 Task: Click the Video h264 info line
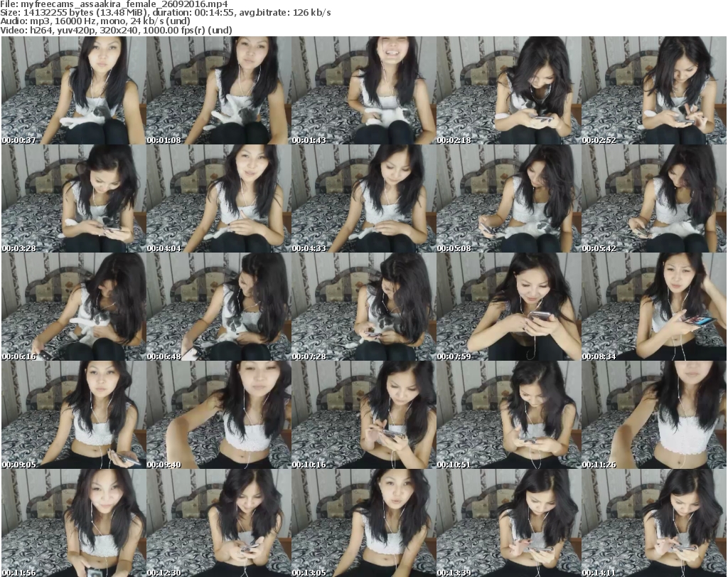point(116,30)
